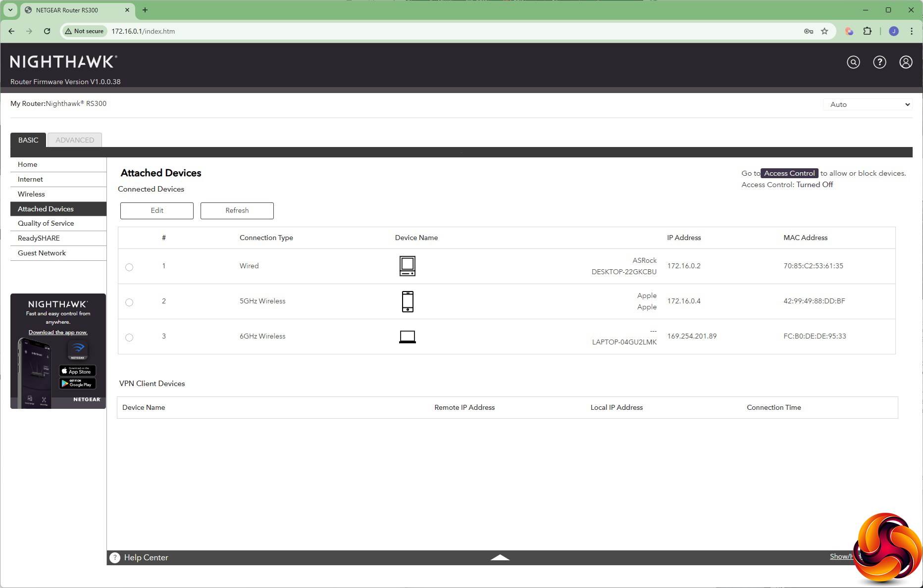Click MAC address 70:85:C2:53:61:35
The height and width of the screenshot is (588, 923).
813,266
